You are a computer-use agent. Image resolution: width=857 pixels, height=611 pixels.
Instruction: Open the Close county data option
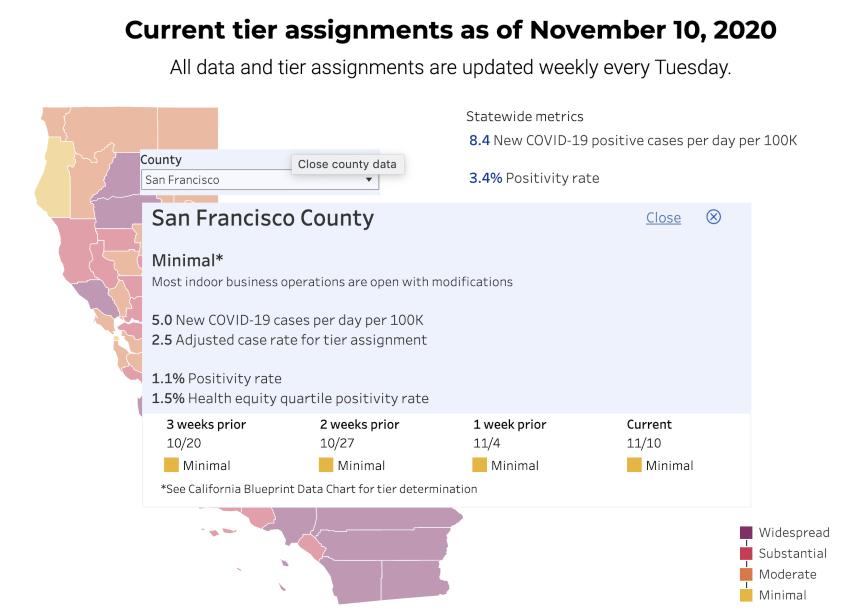(345, 164)
